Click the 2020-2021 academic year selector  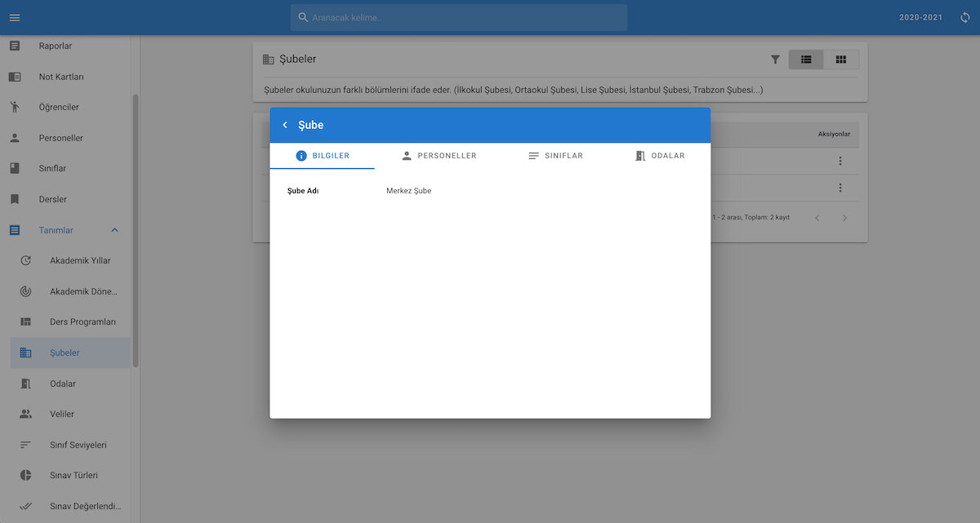920,17
